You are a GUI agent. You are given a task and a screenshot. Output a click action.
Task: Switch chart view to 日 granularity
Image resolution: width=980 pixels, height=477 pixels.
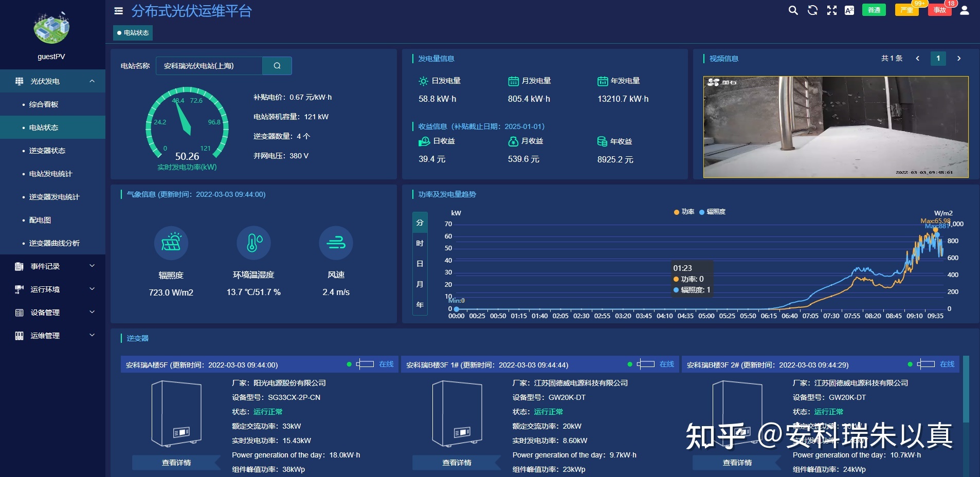tap(420, 263)
